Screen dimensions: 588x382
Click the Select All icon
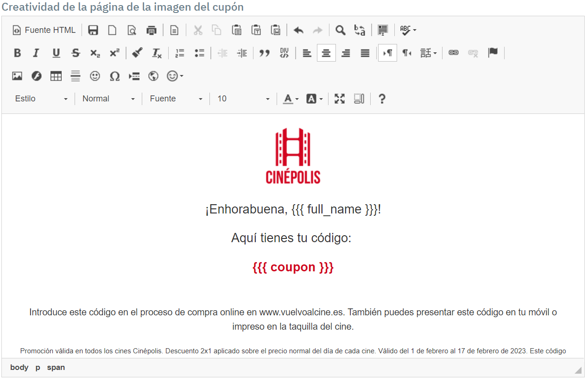coord(383,30)
